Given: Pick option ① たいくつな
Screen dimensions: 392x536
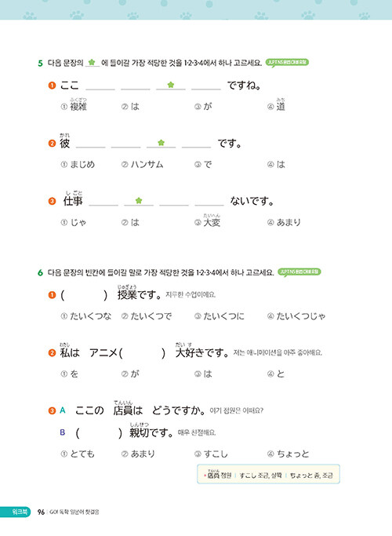Looking at the screenshot, I should coord(86,316).
